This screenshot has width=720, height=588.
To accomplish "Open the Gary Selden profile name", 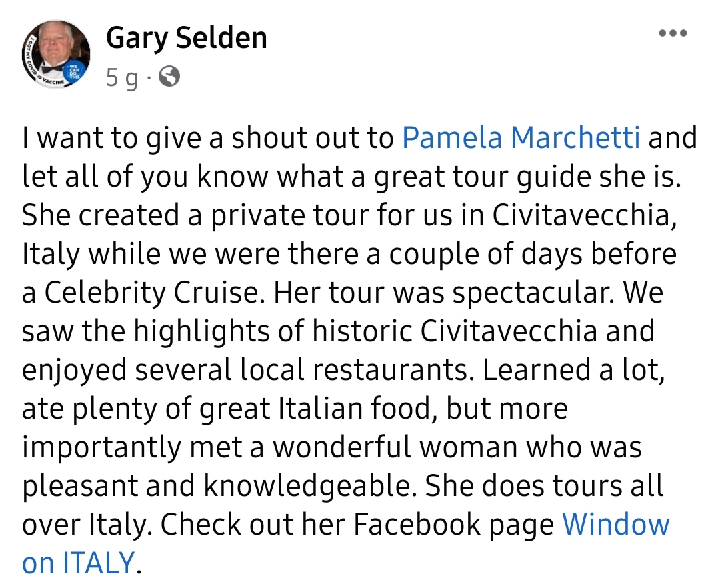I will [187, 38].
